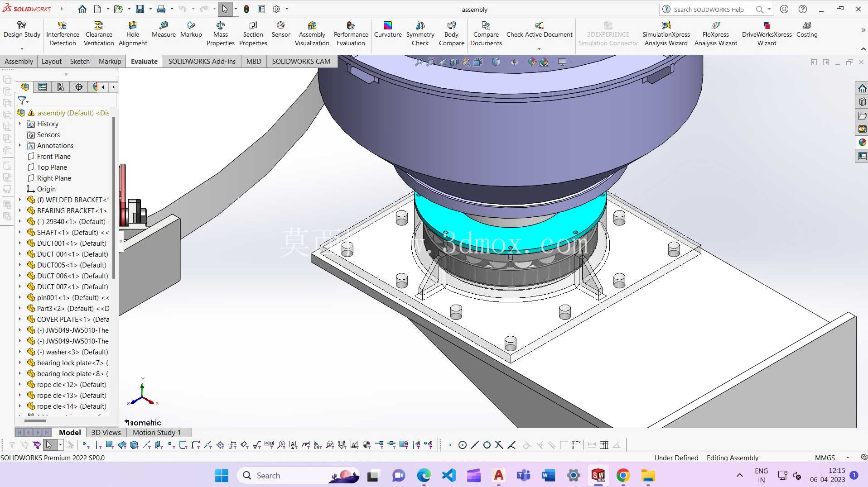Switch to Motion Study 1 tab
Image resolution: width=868 pixels, height=487 pixels.
(157, 432)
